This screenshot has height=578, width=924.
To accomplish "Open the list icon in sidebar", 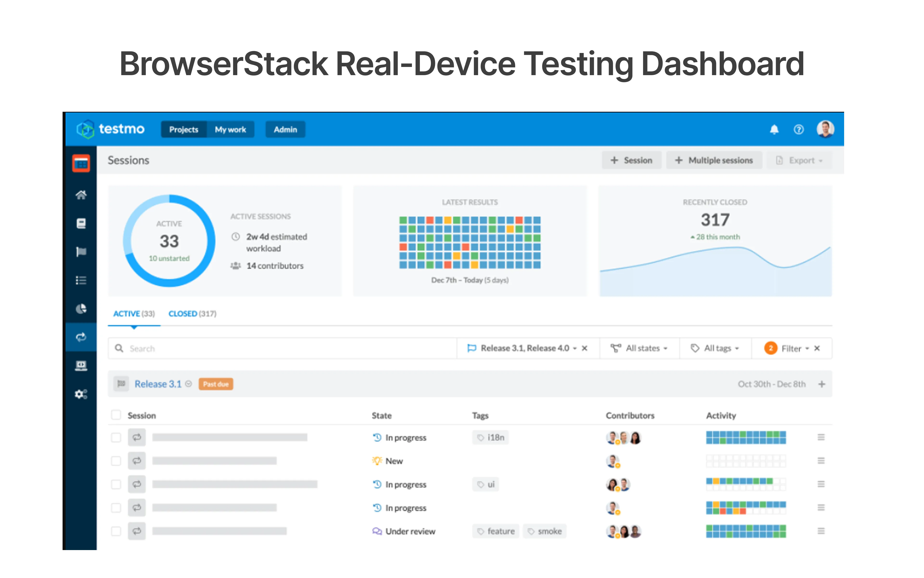I will point(81,280).
